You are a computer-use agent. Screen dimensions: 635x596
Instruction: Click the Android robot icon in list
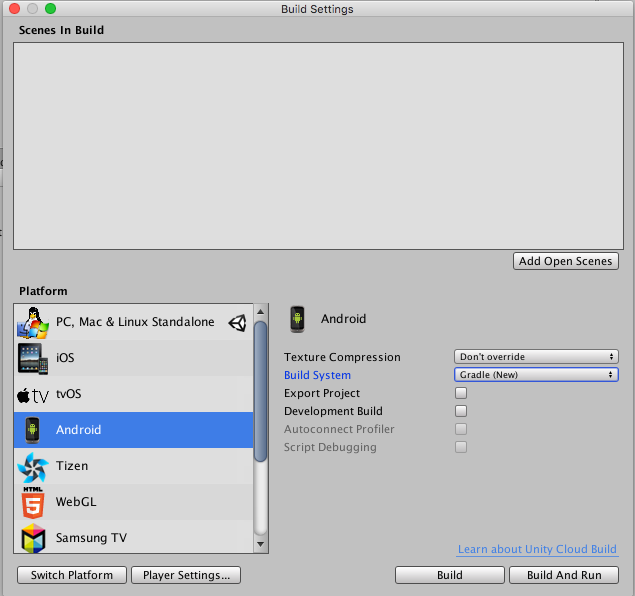tap(32, 430)
